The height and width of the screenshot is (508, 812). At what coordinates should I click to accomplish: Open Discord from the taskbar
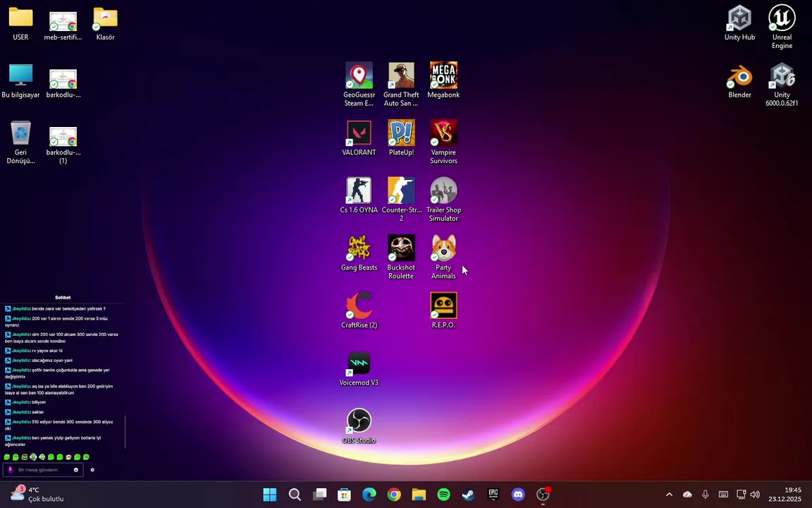point(518,495)
